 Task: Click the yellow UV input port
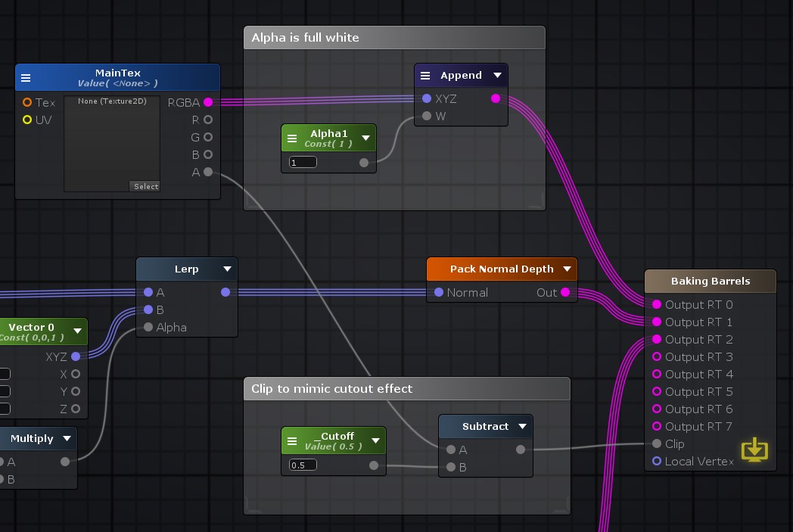[x=27, y=120]
